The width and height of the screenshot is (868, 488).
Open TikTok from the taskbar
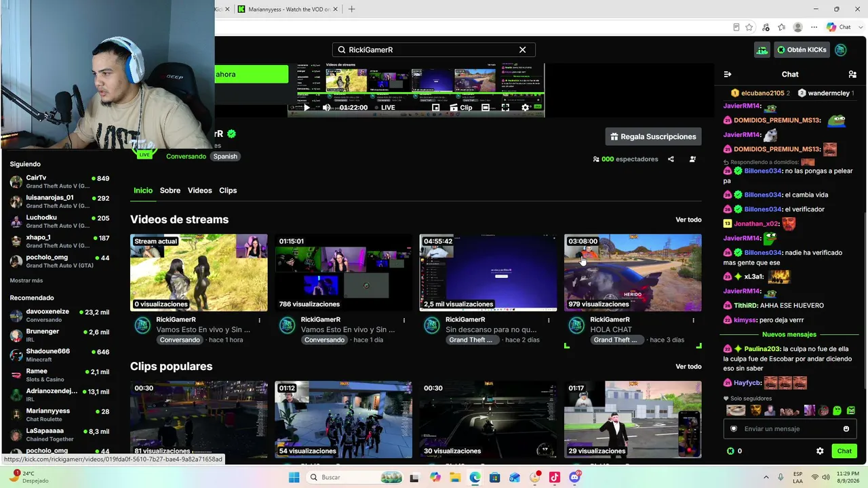pyautogui.click(x=555, y=477)
